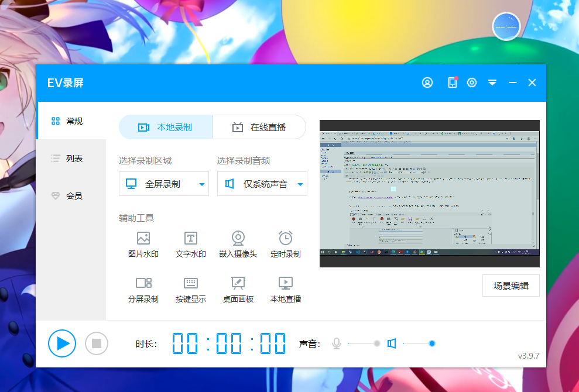
Task: Click the 辅助工具 section label
Action: (136, 218)
